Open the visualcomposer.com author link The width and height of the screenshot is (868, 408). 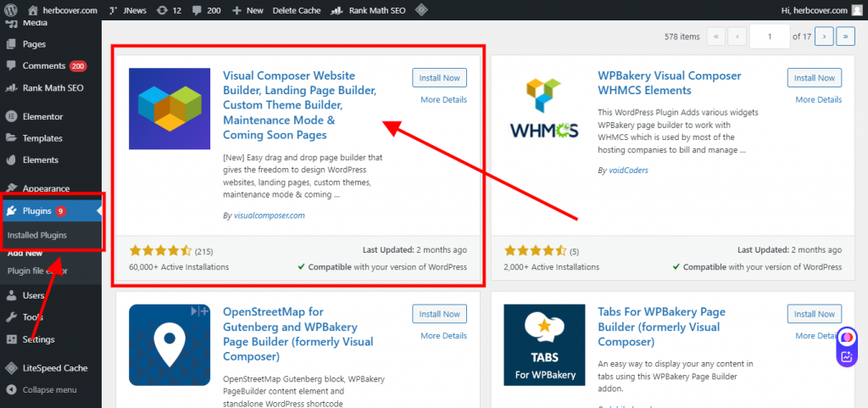point(270,215)
